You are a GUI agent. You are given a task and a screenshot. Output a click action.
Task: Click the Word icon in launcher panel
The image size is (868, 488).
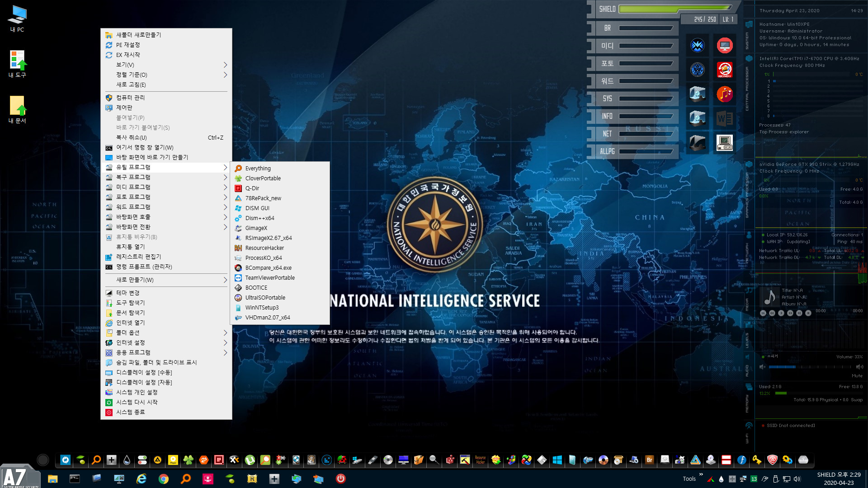click(x=725, y=118)
